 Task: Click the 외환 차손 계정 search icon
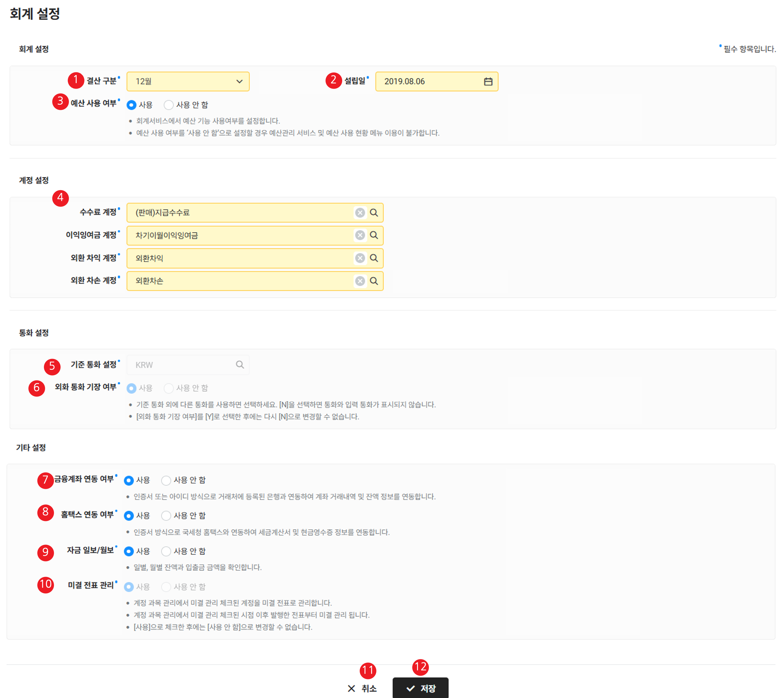[x=374, y=281]
